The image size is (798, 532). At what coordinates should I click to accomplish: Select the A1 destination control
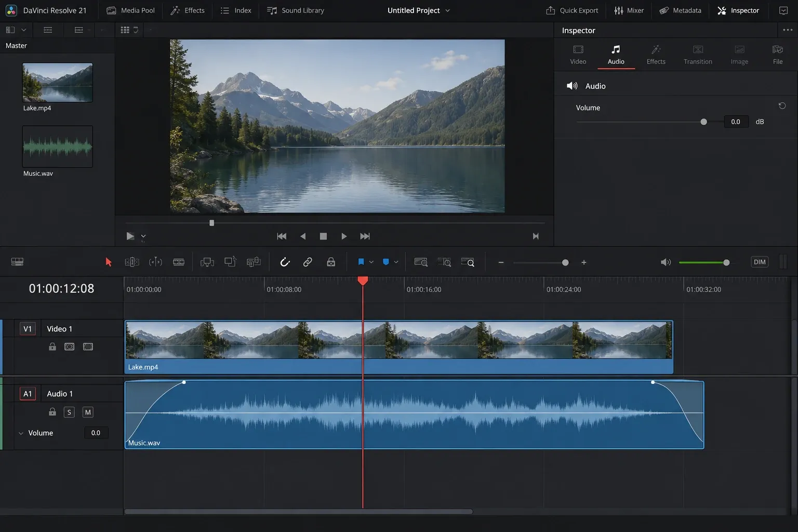[28, 394]
